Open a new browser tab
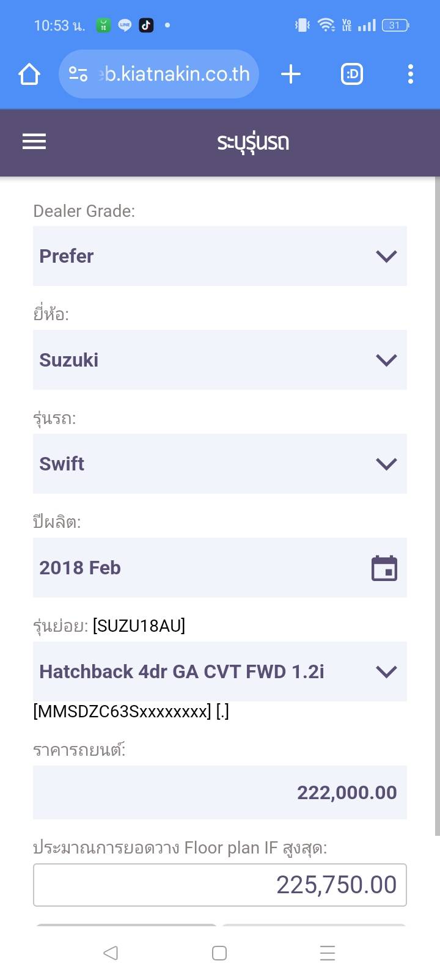Screen dimensions: 440x980 (x=291, y=75)
